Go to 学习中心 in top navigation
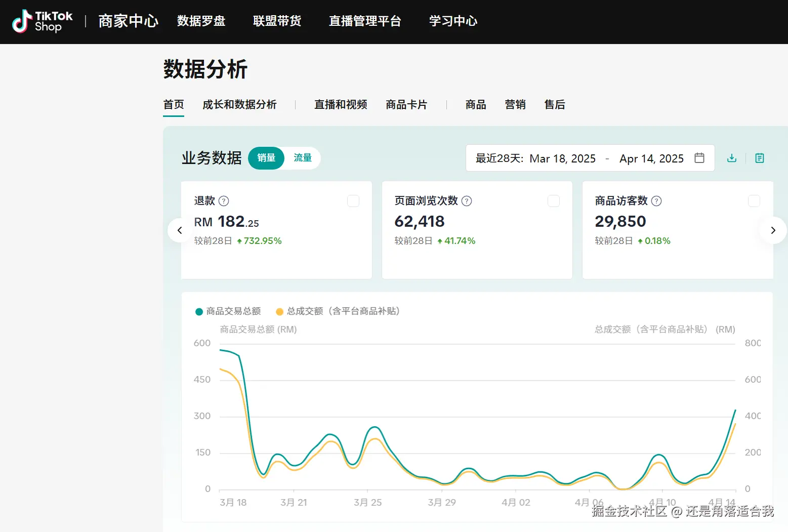Screen dimensions: 788x532 453,21
